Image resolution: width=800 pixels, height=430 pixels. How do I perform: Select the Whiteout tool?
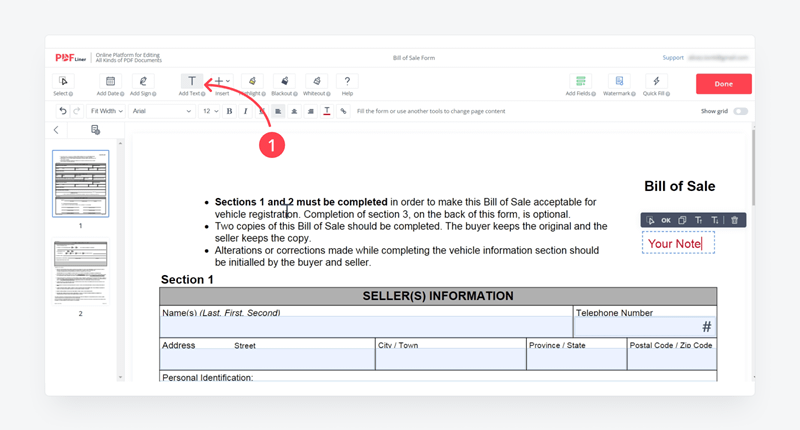coord(316,82)
